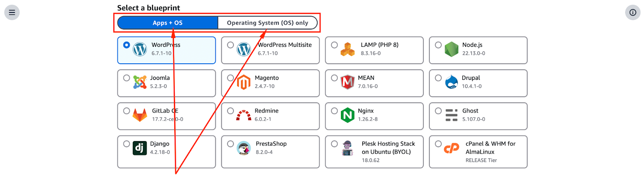
Task: Select the cPanel & WHM radio button
Action: [x=438, y=144]
